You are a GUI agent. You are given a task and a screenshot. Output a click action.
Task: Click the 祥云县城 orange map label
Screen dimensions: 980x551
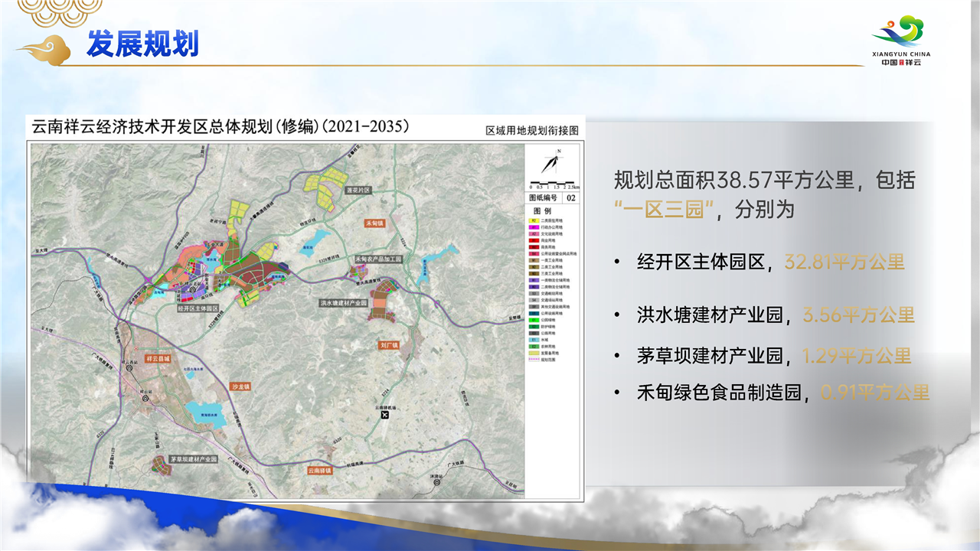tap(161, 358)
